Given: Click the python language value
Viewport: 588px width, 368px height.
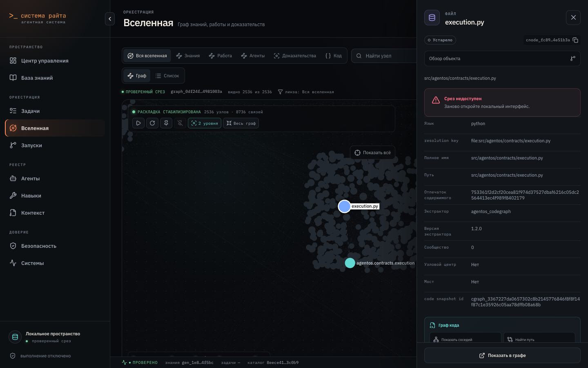Looking at the screenshot, I should click(478, 123).
